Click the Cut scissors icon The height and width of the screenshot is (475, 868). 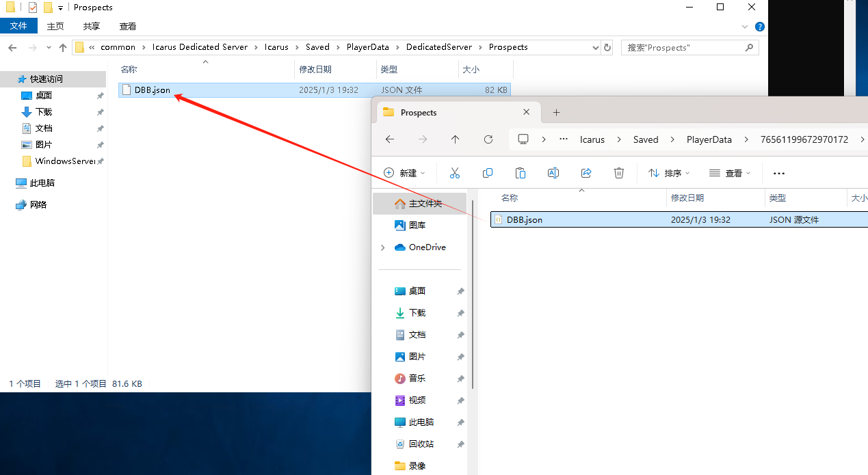[x=455, y=173]
